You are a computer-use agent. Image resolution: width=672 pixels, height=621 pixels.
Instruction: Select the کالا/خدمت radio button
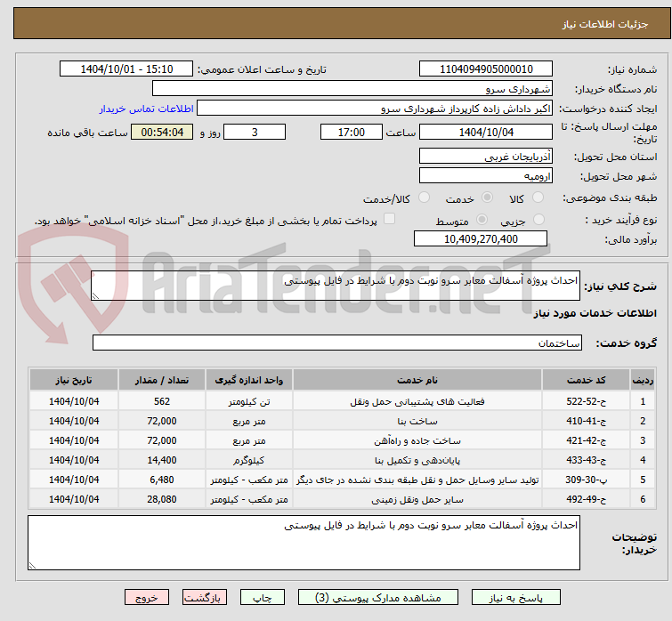(424, 198)
